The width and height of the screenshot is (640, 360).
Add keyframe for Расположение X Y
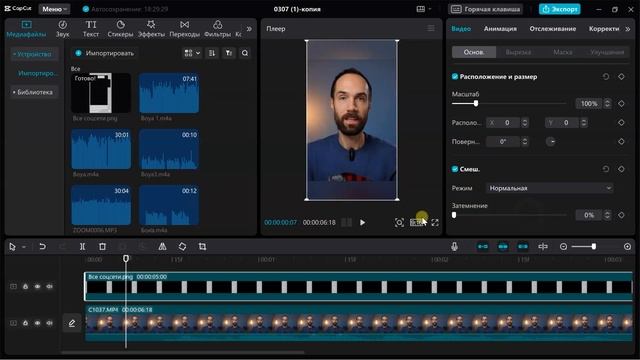621,122
